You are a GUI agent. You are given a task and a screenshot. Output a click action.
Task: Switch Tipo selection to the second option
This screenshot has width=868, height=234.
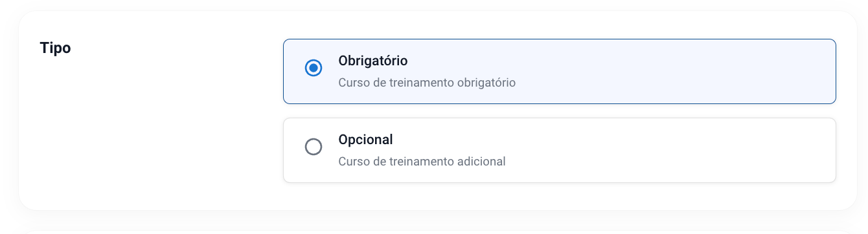pos(314,147)
